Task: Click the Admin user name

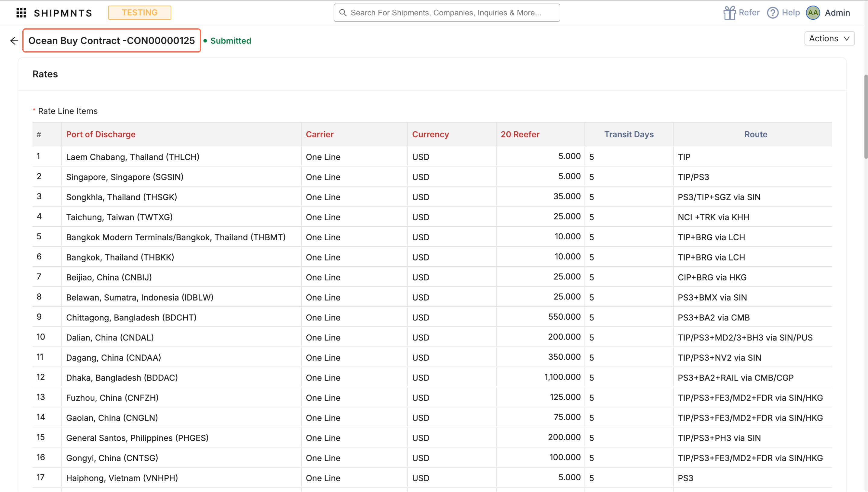Action: 837,13
